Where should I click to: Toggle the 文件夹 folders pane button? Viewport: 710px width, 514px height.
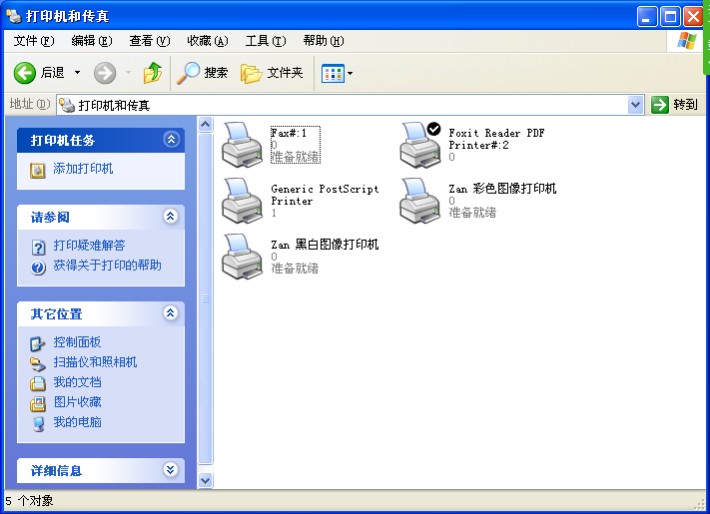[x=272, y=73]
